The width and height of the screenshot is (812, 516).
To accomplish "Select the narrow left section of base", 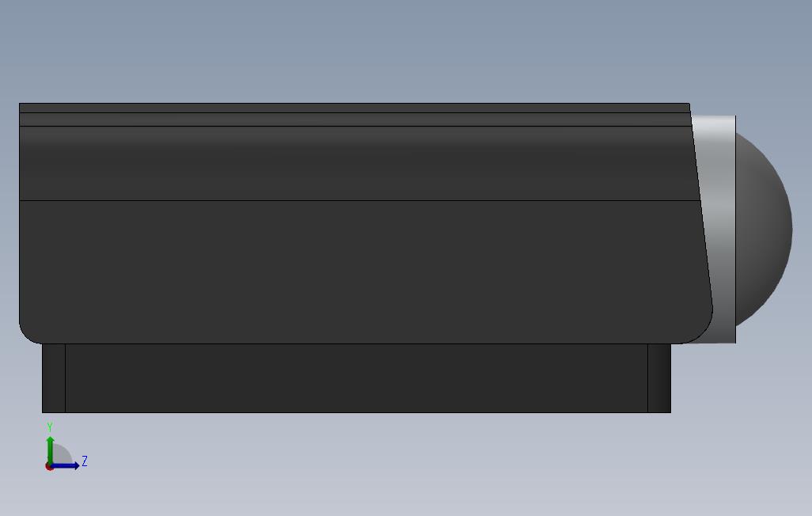I will coord(54,378).
